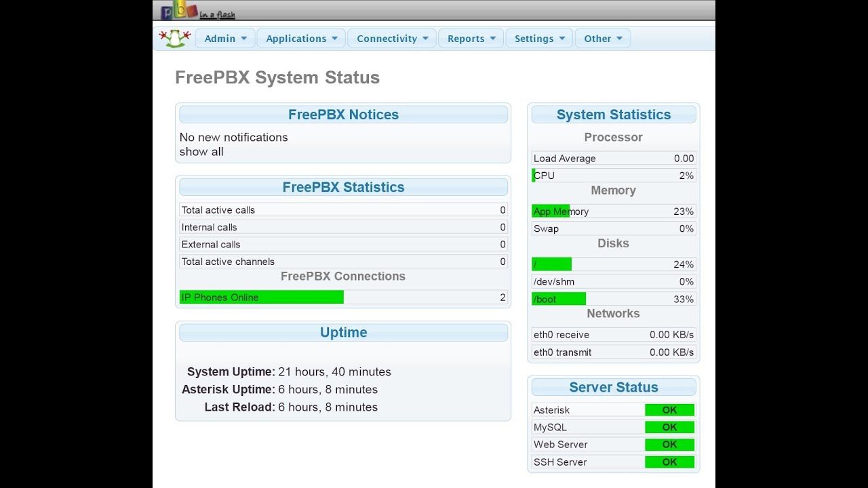
Task: Expand the Applications menu
Action: point(302,39)
